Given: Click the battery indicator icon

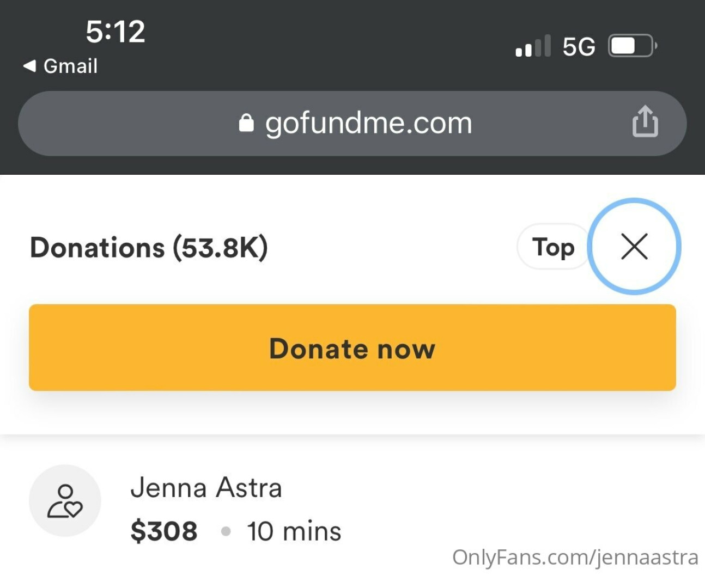Looking at the screenshot, I should pos(632,46).
